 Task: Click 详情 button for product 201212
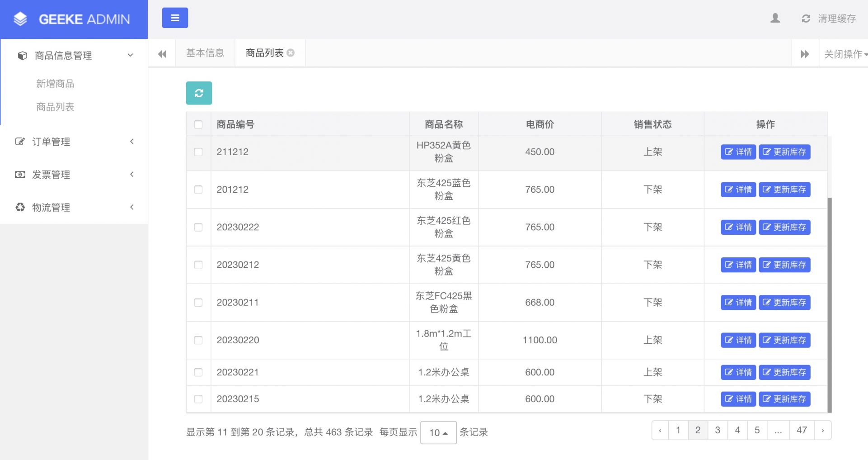point(738,190)
